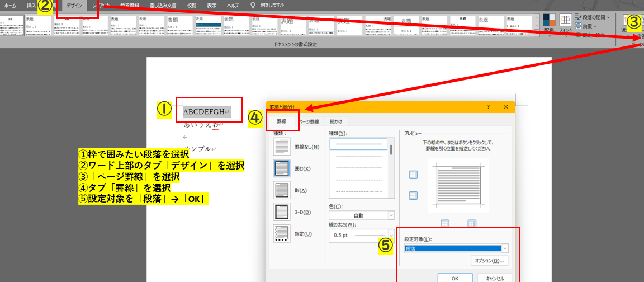Open the オプション(O)... button
644x282 pixels.
490,261
